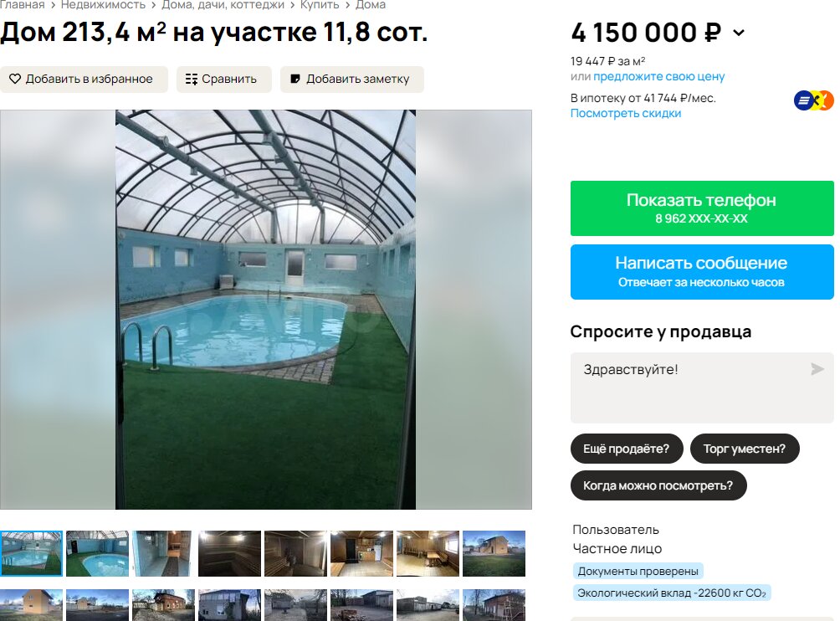Select the Торг уместен? quick question
This screenshot has width=840, height=621.
pyautogui.click(x=745, y=449)
